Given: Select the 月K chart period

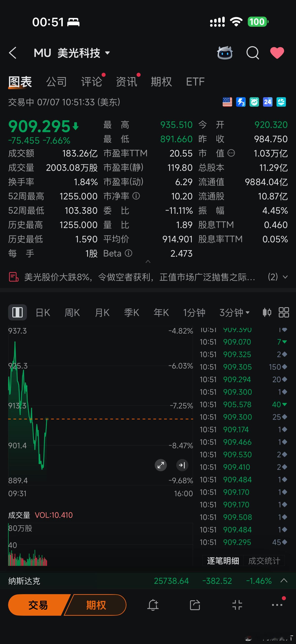Looking at the screenshot, I should coord(102,313).
